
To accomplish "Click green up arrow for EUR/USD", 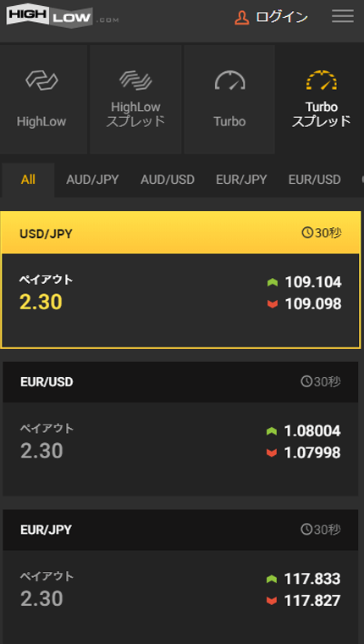I will tap(272, 431).
